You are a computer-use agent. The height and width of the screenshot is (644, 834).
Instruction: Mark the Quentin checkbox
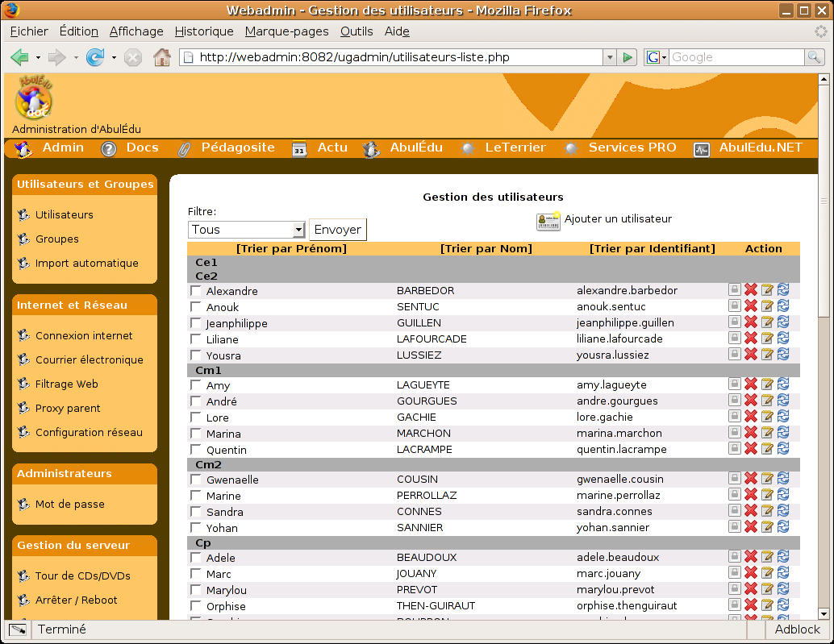coord(196,450)
